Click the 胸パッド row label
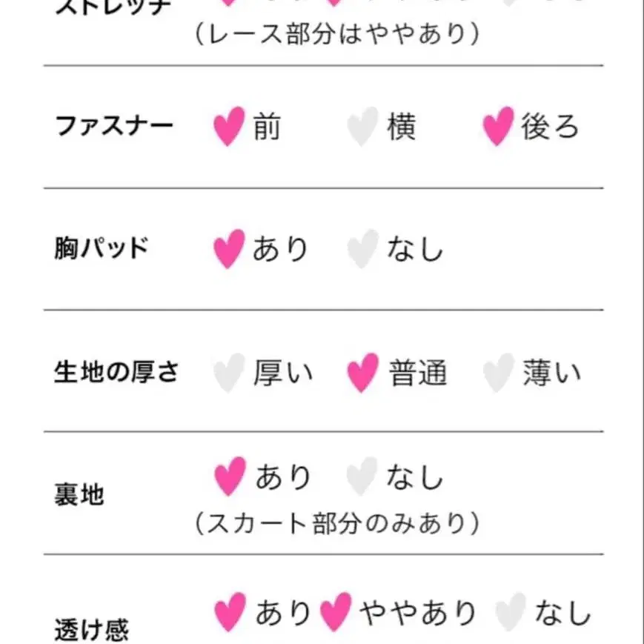This screenshot has height=644, width=644. (102, 248)
